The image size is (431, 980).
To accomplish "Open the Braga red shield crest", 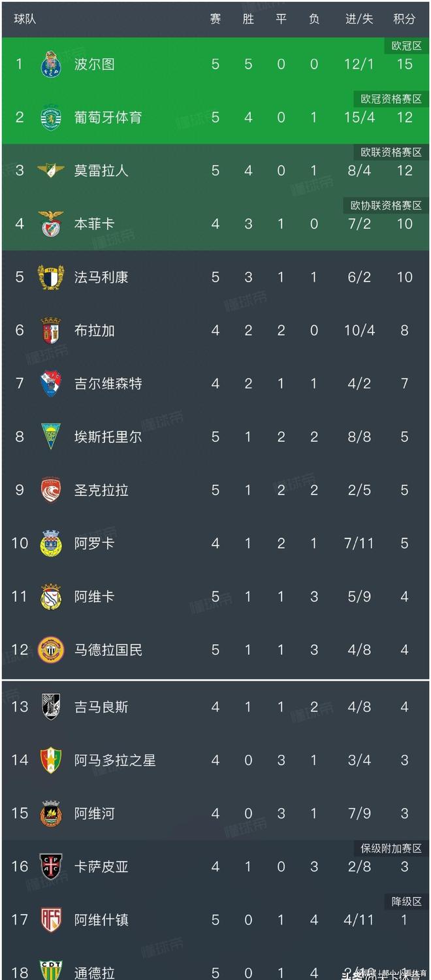I will 50,331.
